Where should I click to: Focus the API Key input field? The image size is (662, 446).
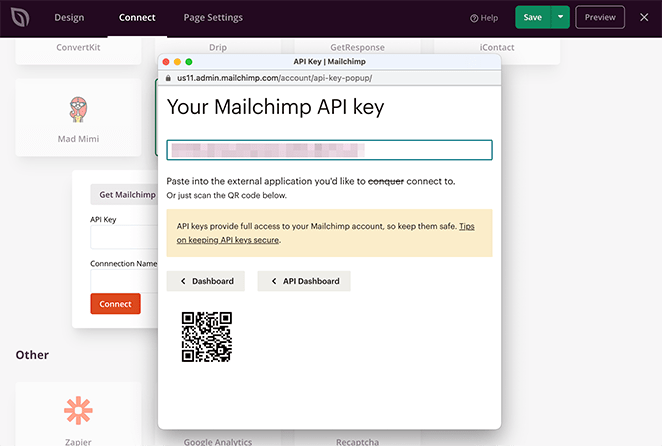[124, 237]
